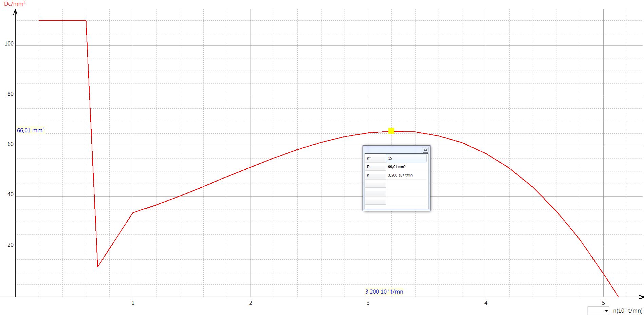Click the n° row header in popup
This screenshot has height=316, width=644.
375,158
